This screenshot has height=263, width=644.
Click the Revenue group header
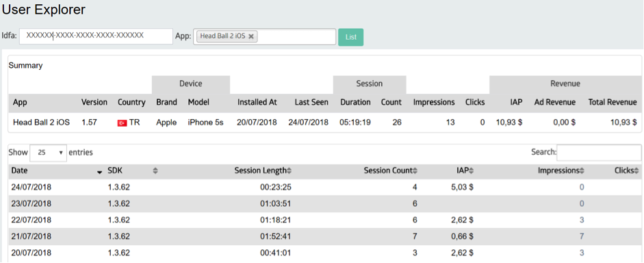(565, 84)
